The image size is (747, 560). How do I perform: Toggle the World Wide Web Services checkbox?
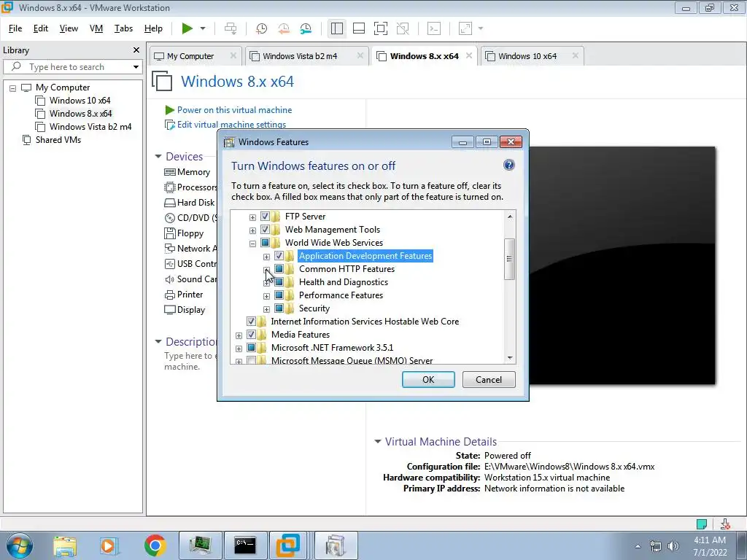pyautogui.click(x=265, y=243)
